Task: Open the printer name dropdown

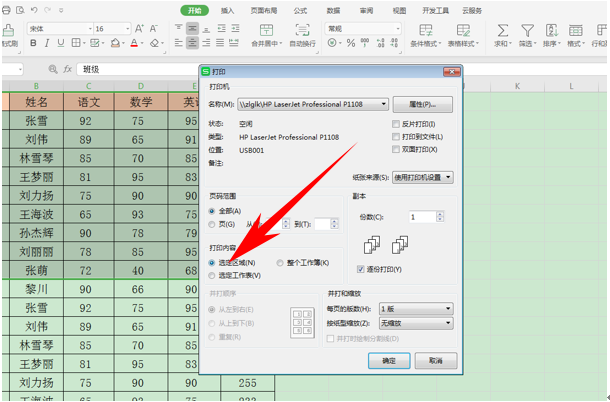Action: 384,104
